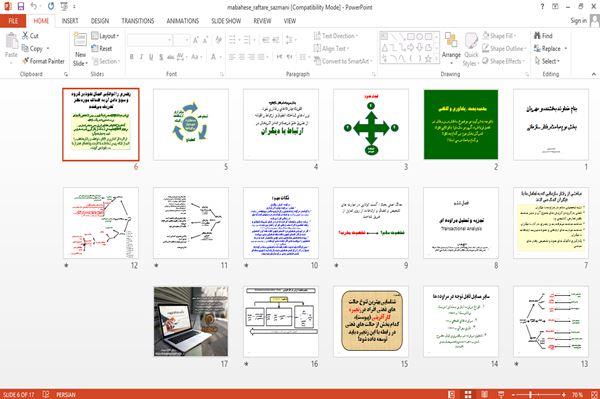The height and width of the screenshot is (399, 600).
Task: Clear all formatting icon
Action: pyautogui.click(x=218, y=40)
